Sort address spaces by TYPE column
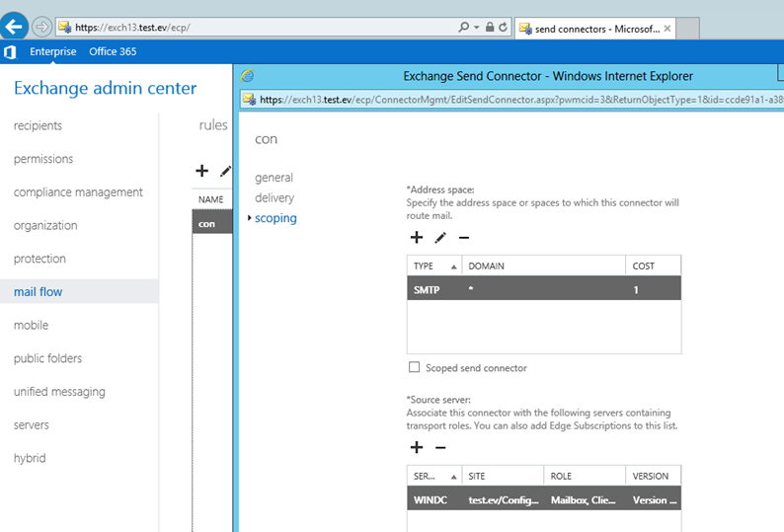Viewport: 784px width, 532px height. tap(434, 266)
